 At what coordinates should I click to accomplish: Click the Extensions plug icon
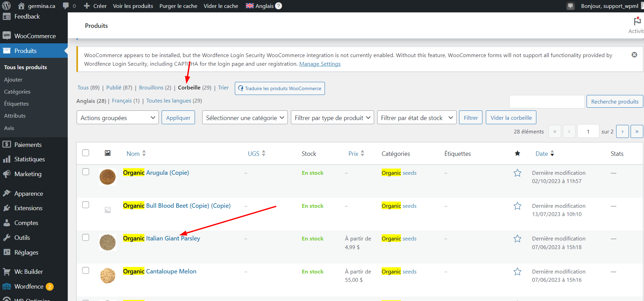[x=7, y=208]
